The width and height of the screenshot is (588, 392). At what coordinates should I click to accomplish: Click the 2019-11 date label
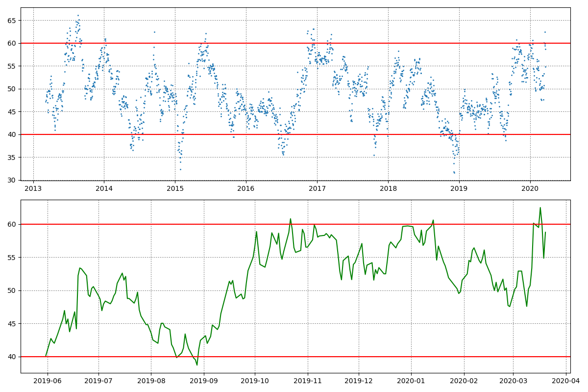308,381
